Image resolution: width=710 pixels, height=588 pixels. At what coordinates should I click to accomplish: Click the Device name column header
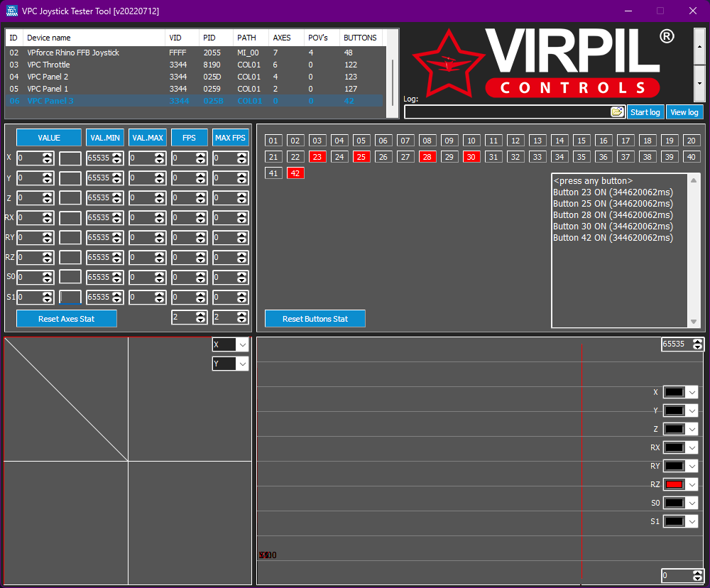(x=94, y=38)
